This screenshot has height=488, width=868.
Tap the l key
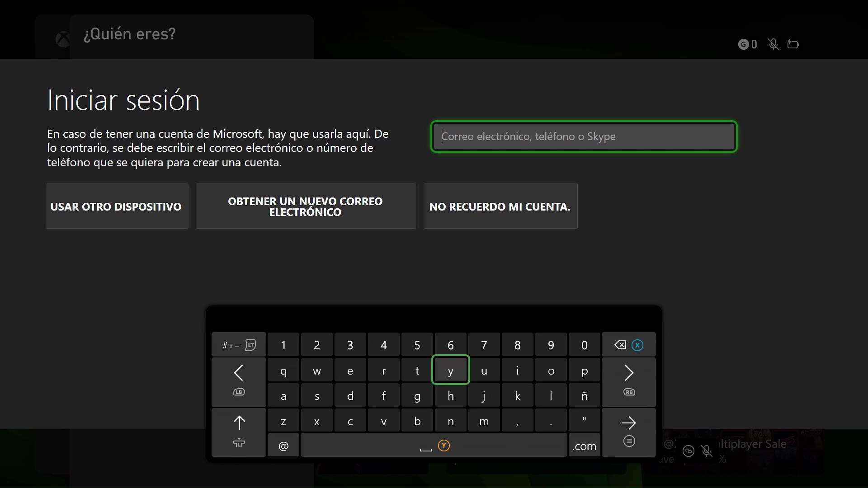point(551,396)
